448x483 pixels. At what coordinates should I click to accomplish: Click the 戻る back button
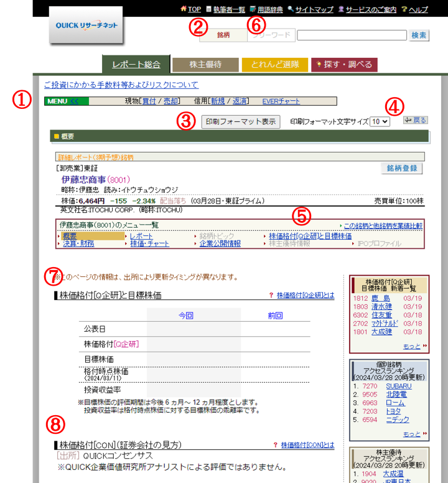(416, 120)
